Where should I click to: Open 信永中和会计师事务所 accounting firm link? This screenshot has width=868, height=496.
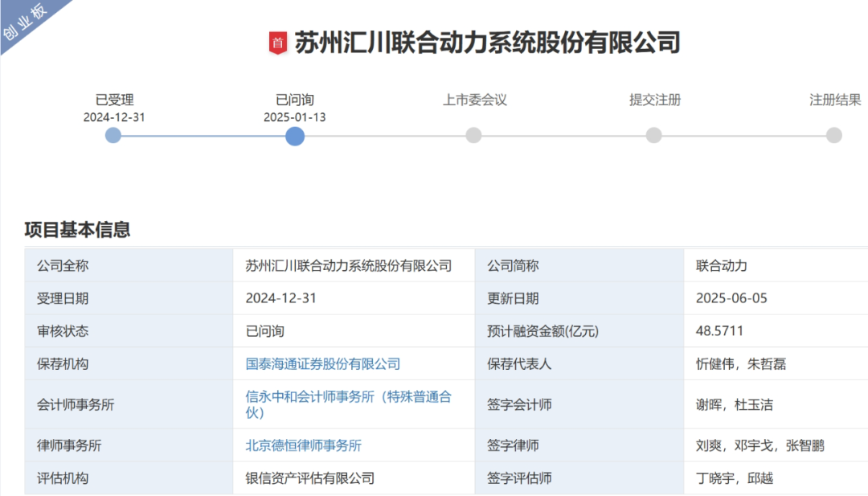[x=348, y=404]
